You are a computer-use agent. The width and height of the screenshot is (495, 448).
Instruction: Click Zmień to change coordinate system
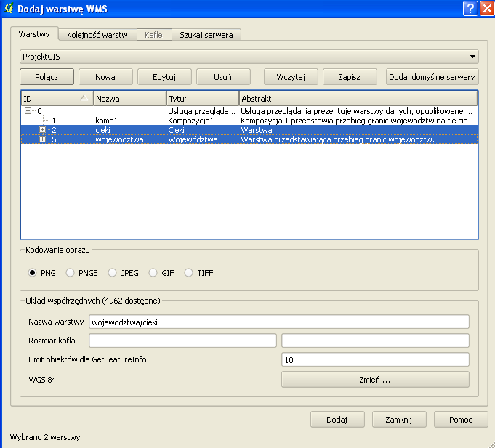click(x=375, y=380)
